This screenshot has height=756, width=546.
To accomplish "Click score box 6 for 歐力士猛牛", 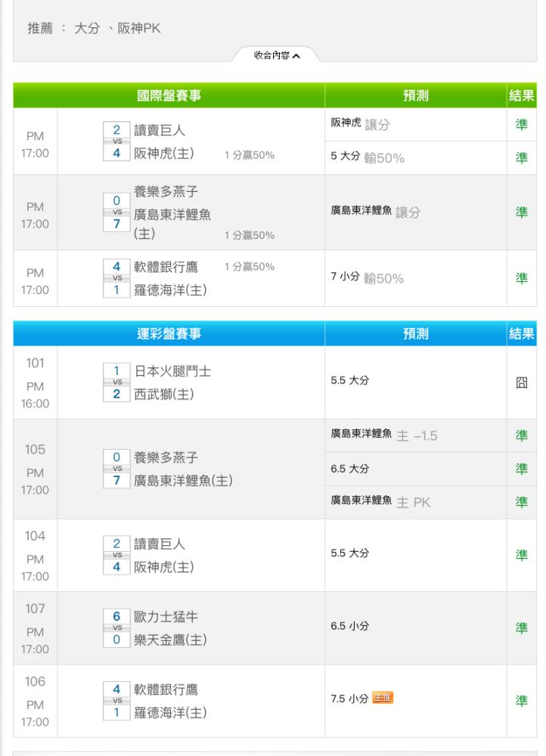I will click(x=116, y=616).
